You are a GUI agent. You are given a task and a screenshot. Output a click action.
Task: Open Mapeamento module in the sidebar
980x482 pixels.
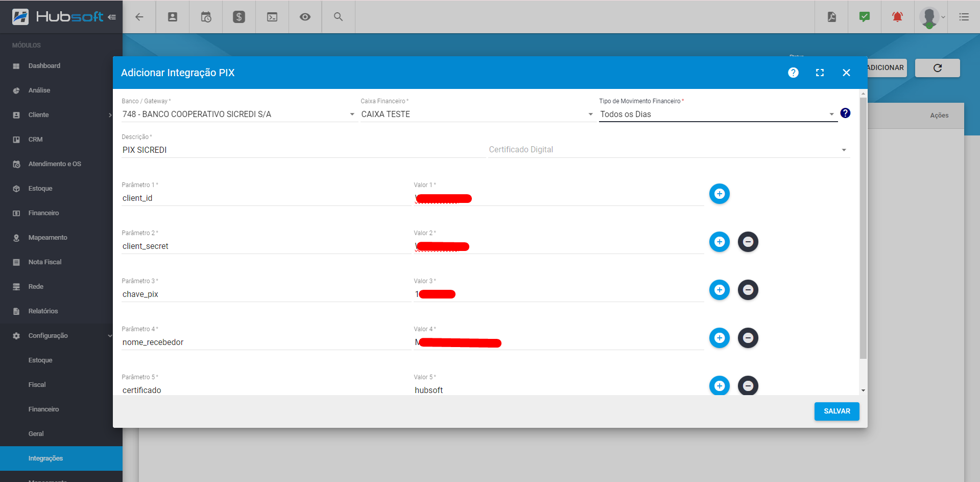(61, 238)
